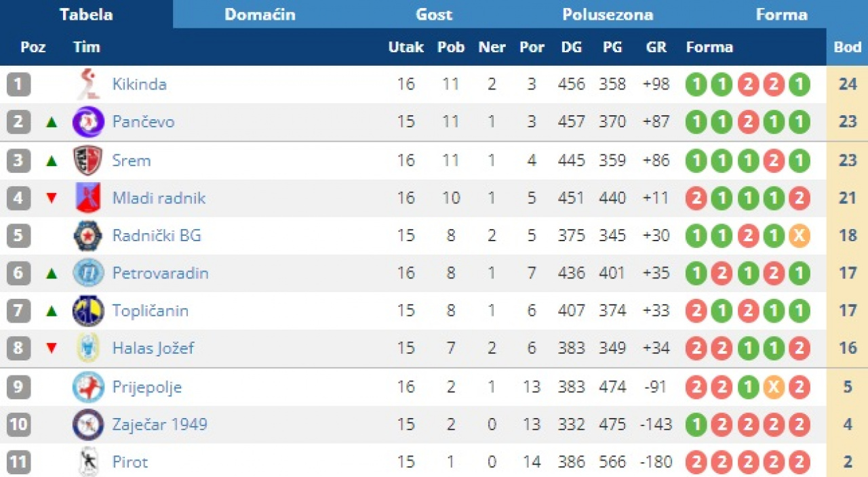
Task: Open the Kikinda team page link
Action: click(x=139, y=85)
